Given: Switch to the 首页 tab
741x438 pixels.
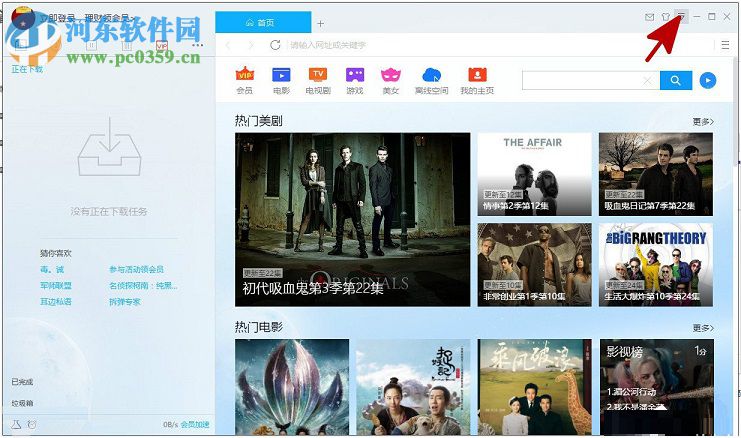Looking at the screenshot, I should pyautogui.click(x=263, y=22).
